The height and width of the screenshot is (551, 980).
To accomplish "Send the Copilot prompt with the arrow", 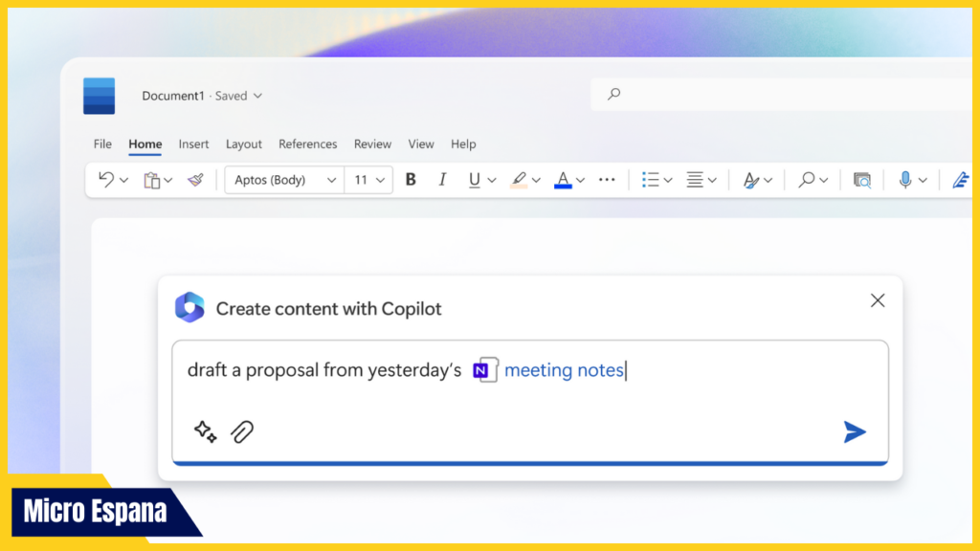I will click(855, 432).
